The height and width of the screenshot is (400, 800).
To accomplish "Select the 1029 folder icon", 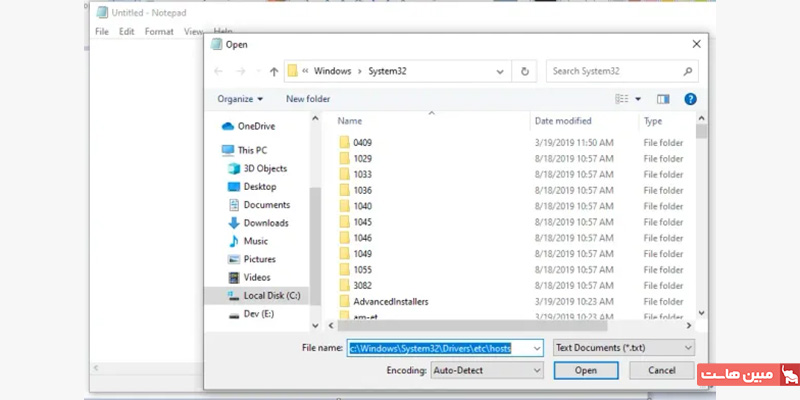I will point(345,158).
